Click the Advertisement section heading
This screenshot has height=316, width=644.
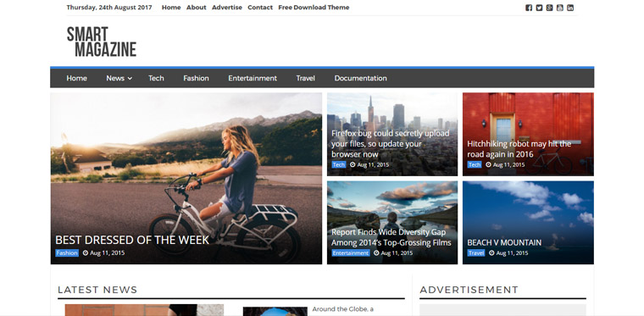click(469, 290)
